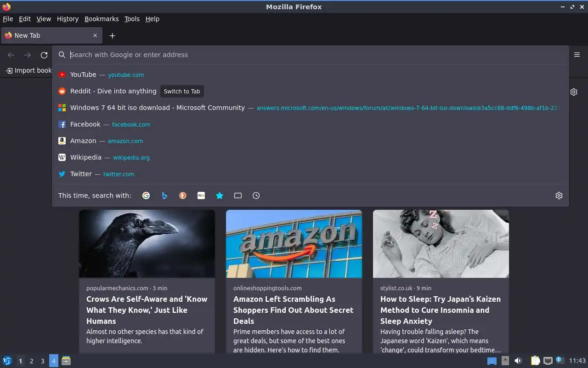Click the network tray icon
This screenshot has width=588, height=368.
point(548,361)
